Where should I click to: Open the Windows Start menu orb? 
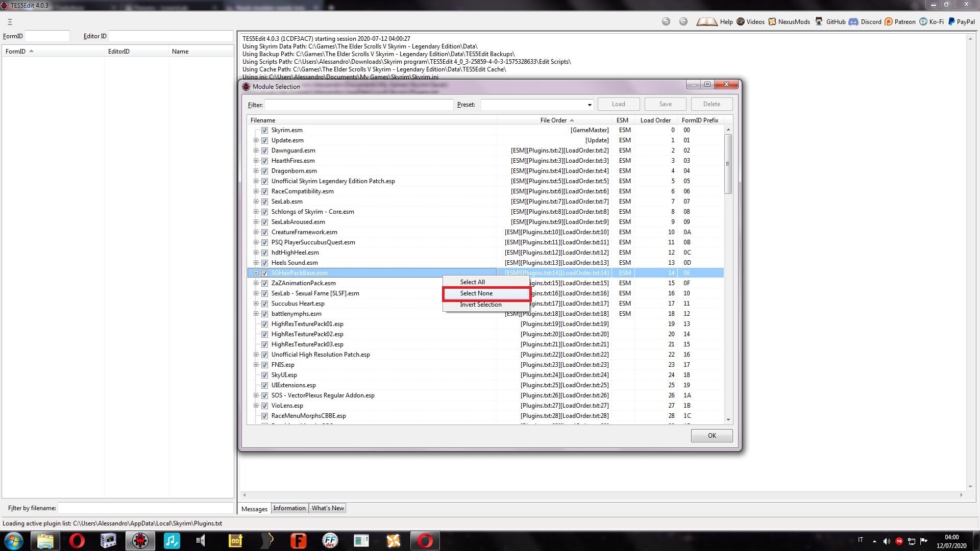click(14, 541)
